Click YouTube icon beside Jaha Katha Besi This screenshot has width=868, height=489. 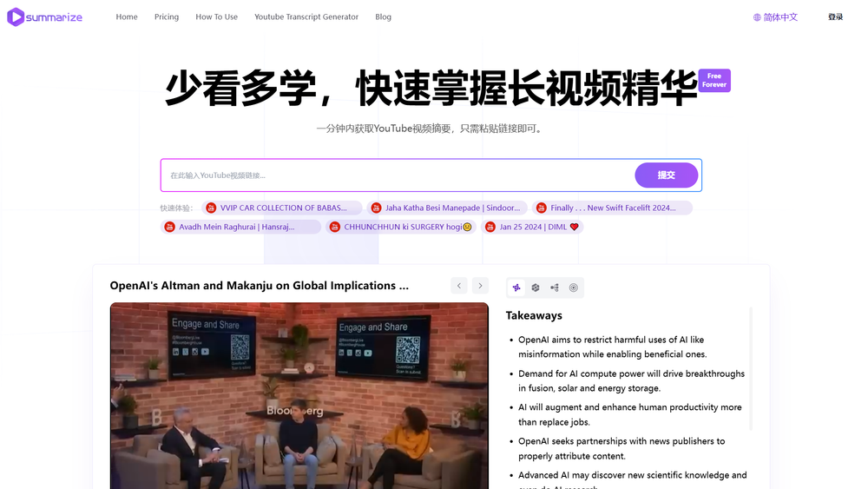pyautogui.click(x=377, y=208)
